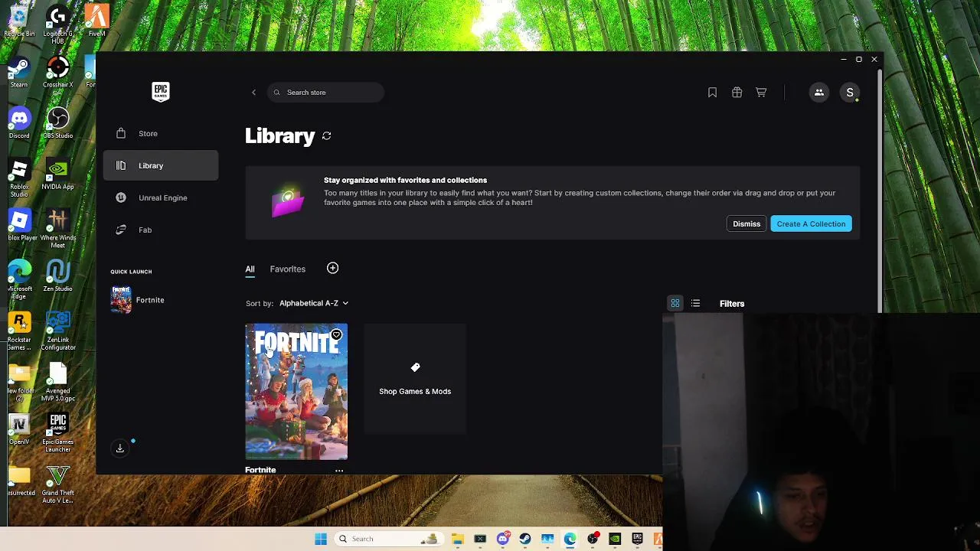
Task: Open the Windows Start button
Action: tap(321, 539)
